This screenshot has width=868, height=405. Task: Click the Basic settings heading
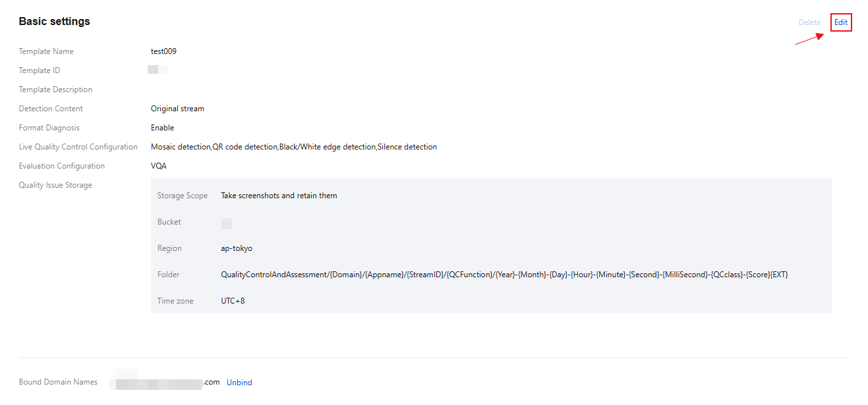click(x=54, y=21)
